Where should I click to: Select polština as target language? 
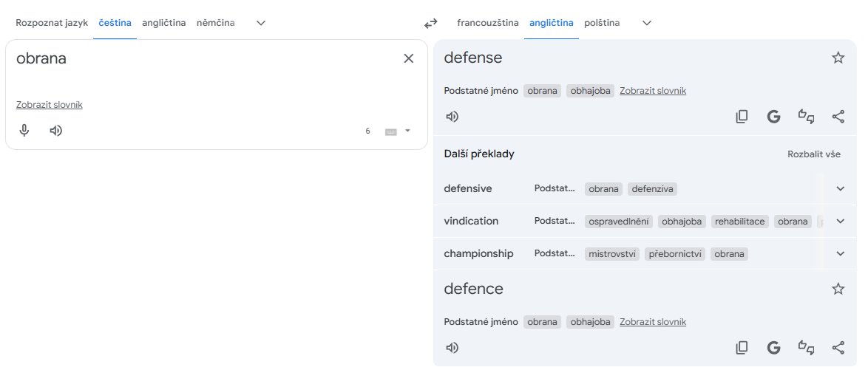[x=602, y=23]
